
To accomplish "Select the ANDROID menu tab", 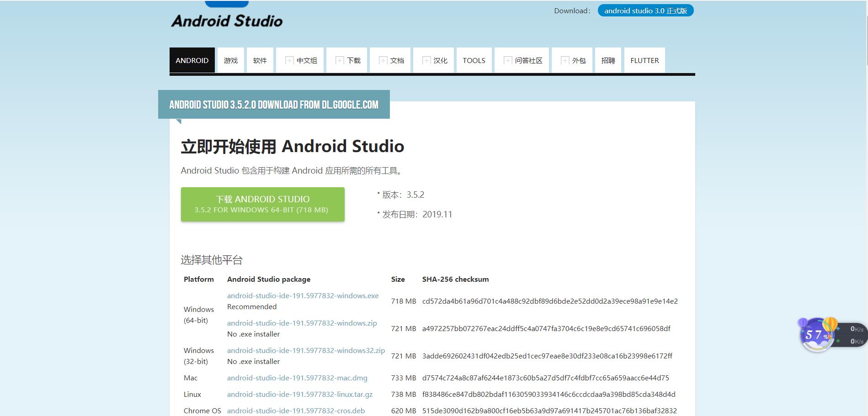I will click(x=192, y=60).
